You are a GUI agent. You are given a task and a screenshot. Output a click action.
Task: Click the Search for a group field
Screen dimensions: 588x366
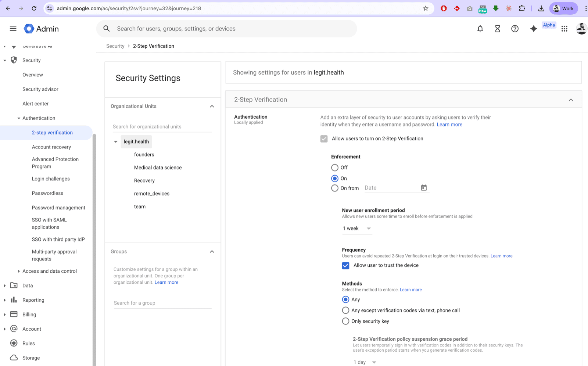tap(162, 302)
